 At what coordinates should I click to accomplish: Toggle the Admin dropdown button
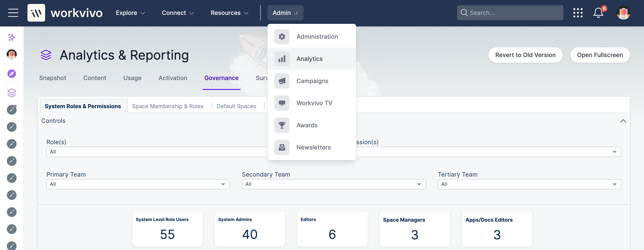coord(285,13)
